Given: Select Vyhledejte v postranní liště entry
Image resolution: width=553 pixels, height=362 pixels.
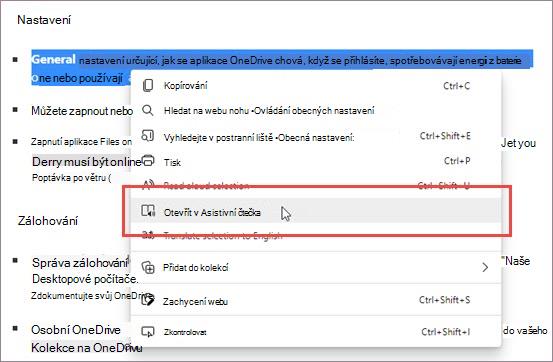Looking at the screenshot, I should [316, 136].
